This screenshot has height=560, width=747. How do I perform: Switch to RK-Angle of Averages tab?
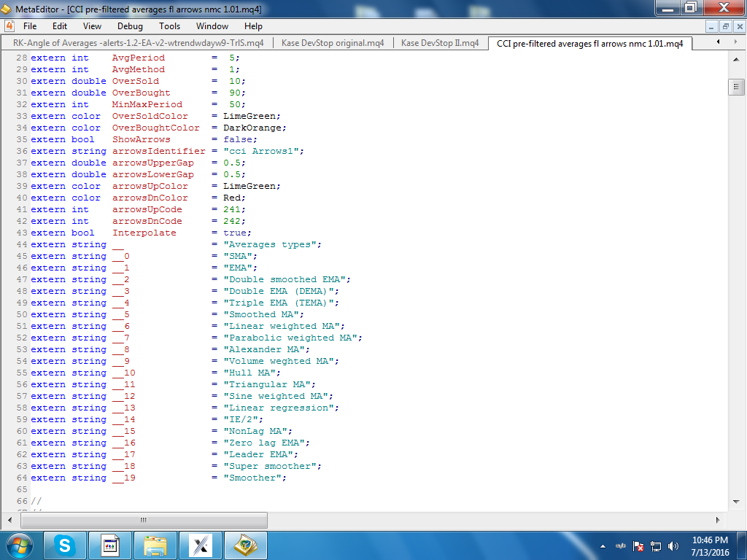coord(138,43)
